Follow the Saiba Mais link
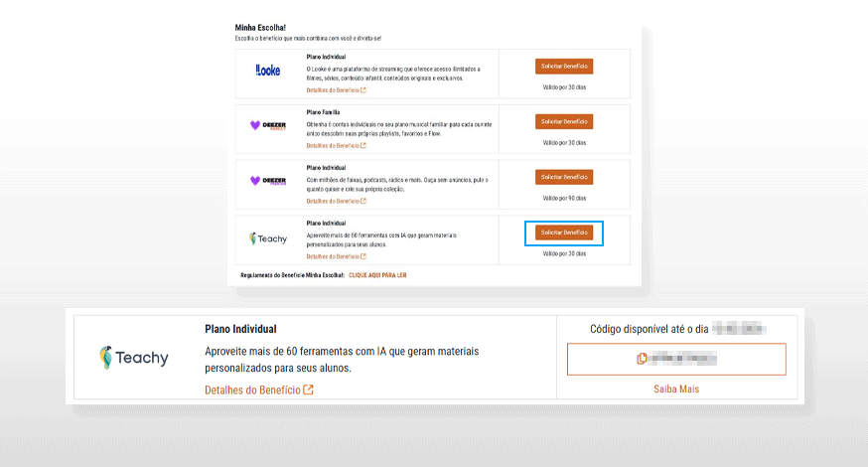 [x=675, y=389]
